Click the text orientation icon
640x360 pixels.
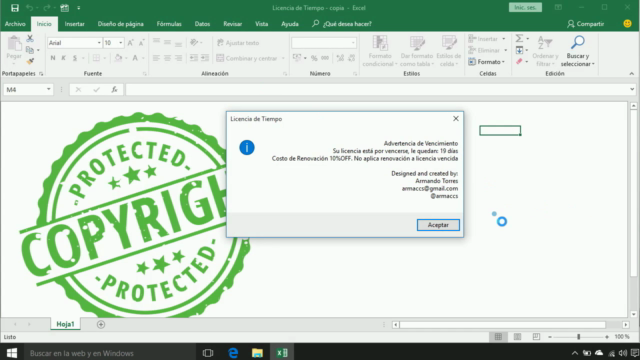[x=194, y=42]
